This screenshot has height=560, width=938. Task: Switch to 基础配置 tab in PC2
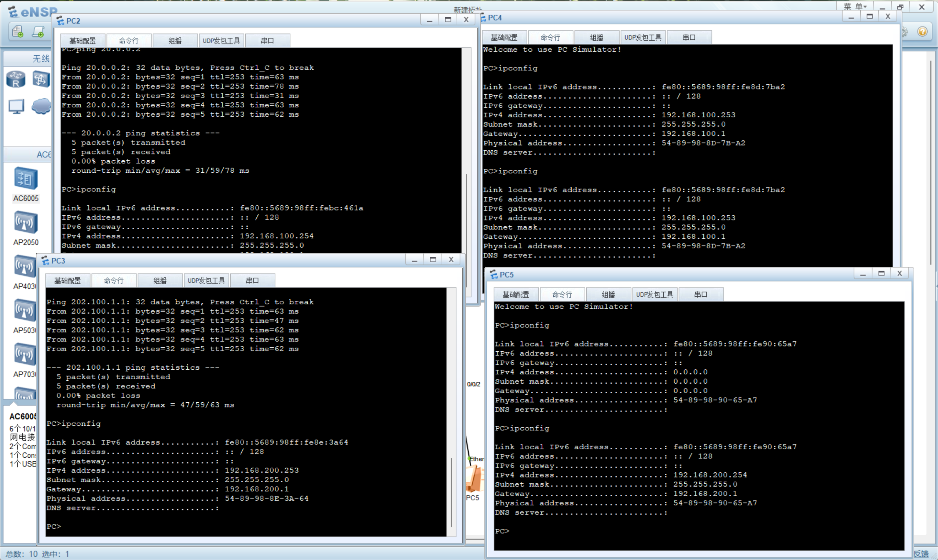pos(83,41)
